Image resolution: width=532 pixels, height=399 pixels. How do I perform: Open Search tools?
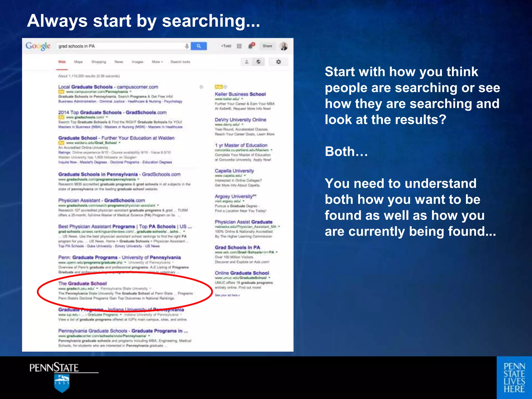click(x=180, y=62)
